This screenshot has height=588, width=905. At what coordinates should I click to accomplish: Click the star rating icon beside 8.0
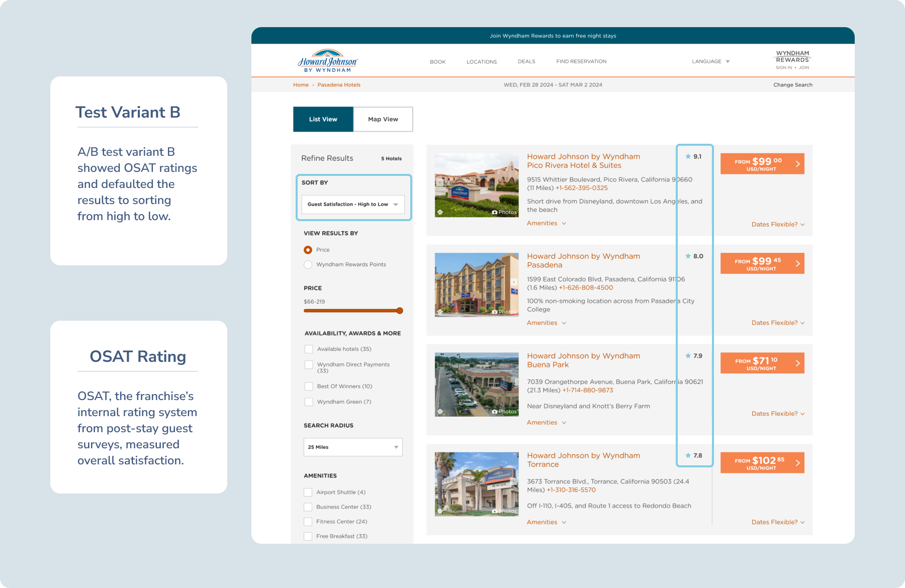[x=688, y=256]
